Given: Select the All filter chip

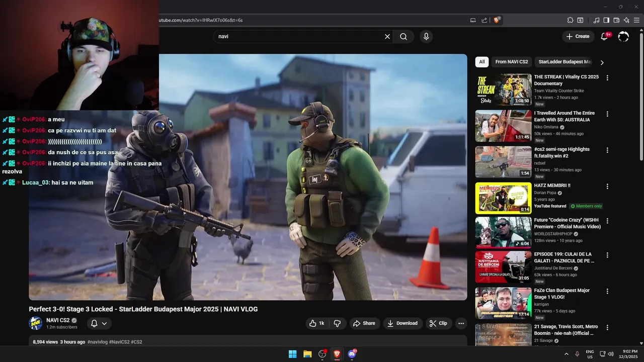Looking at the screenshot, I should pyautogui.click(x=482, y=62).
